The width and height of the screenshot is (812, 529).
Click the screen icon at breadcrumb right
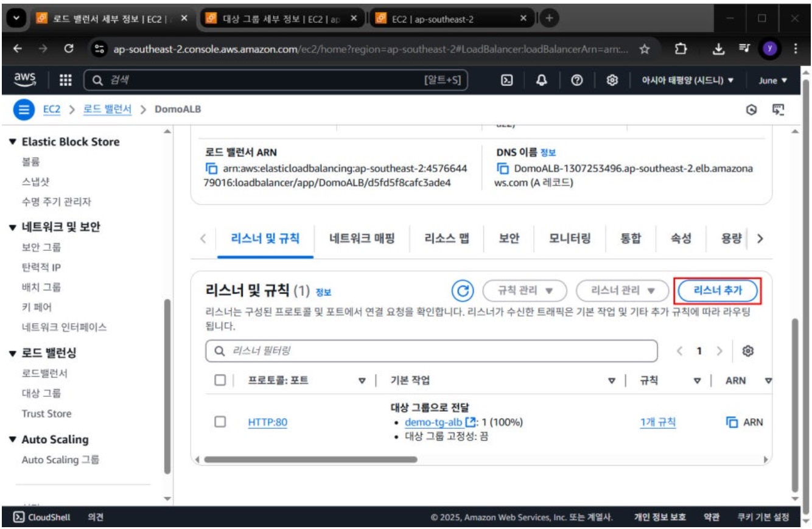click(778, 110)
